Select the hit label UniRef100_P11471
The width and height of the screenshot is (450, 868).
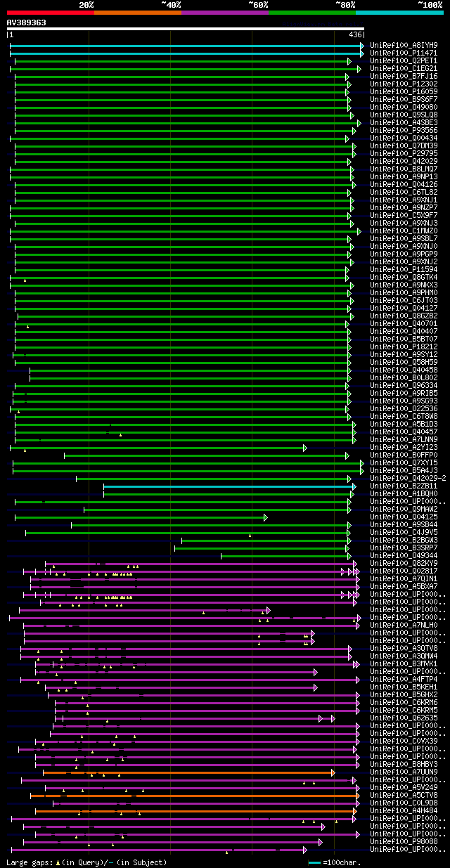click(405, 53)
